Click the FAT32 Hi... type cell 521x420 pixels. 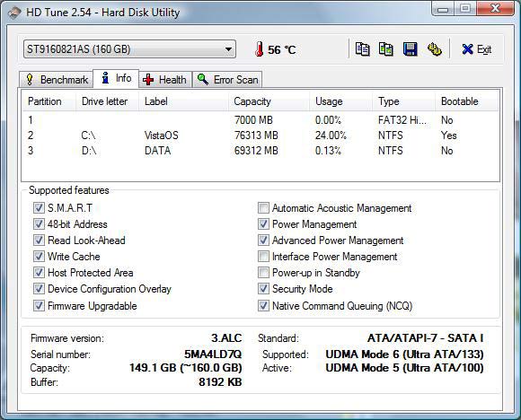coord(402,120)
